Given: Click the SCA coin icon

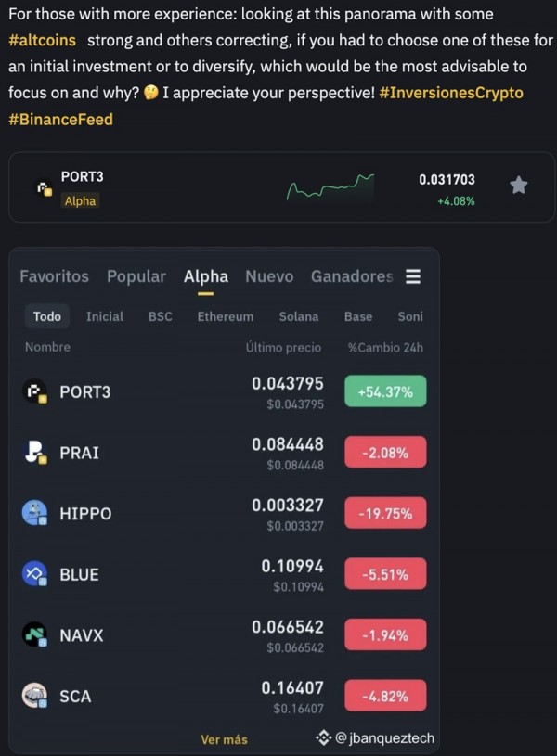Looking at the screenshot, I should pos(34,696).
